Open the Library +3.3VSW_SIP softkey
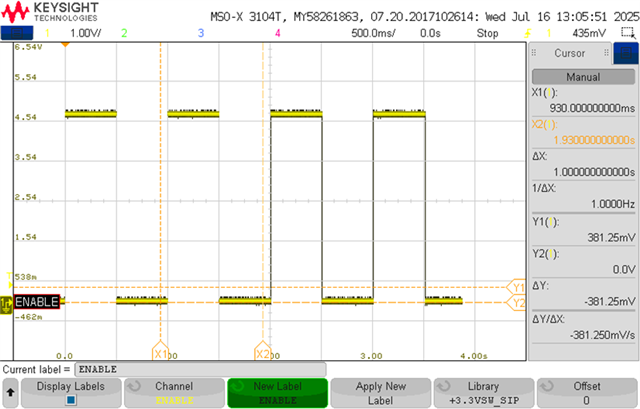The width and height of the screenshot is (640, 409). pyautogui.click(x=484, y=393)
